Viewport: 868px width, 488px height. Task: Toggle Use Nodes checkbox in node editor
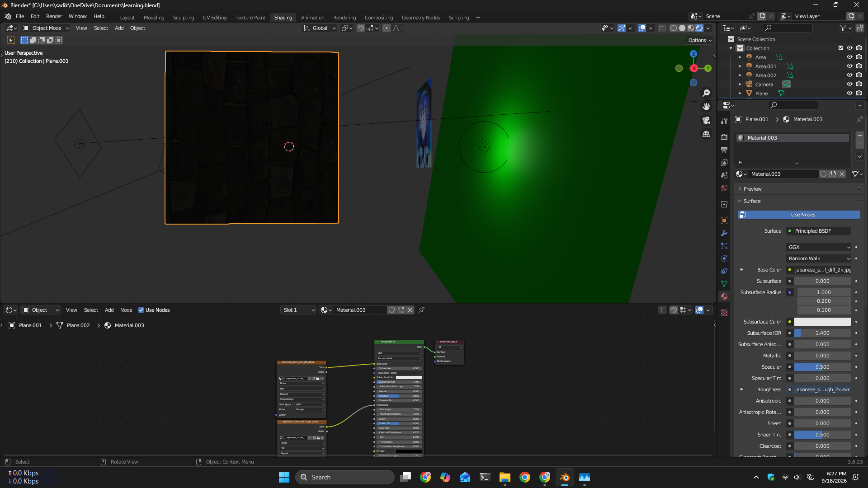click(x=141, y=310)
